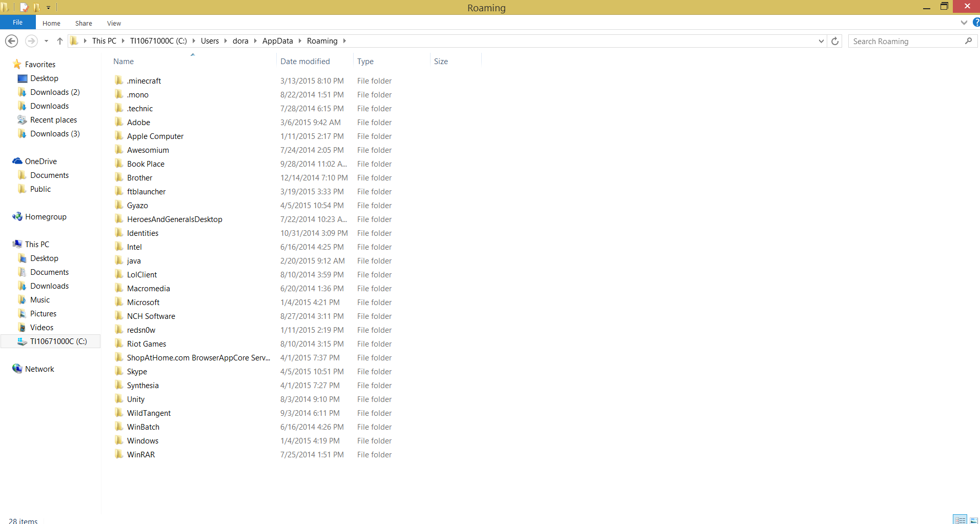The image size is (980, 524).
Task: Select the HeroesAndGeneralsDesktop folder name
Action: 175,219
